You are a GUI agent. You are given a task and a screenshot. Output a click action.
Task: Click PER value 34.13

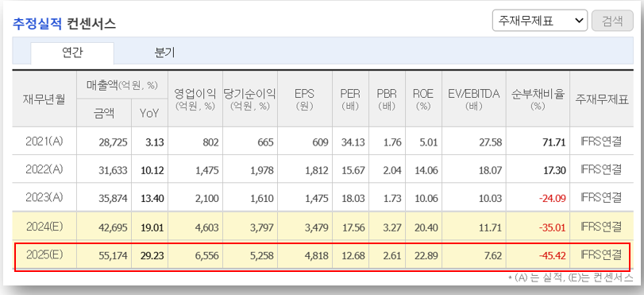[x=353, y=142]
